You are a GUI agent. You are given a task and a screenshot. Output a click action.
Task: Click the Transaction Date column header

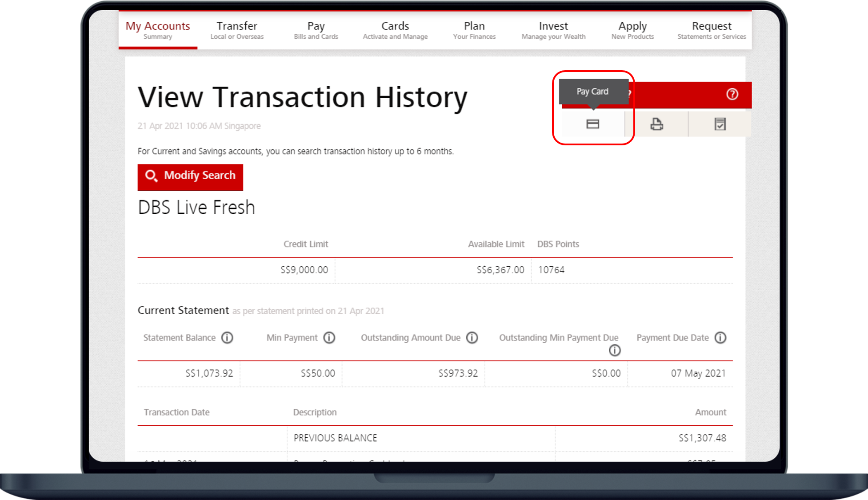(176, 412)
